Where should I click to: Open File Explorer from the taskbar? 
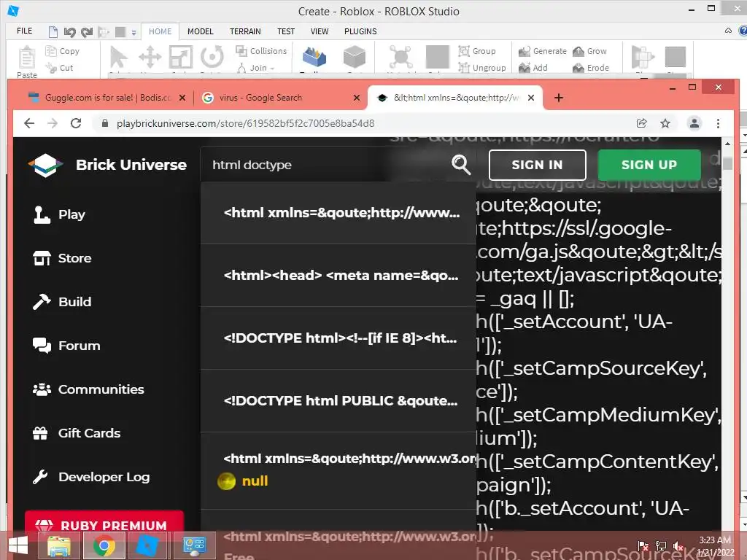tap(59, 545)
